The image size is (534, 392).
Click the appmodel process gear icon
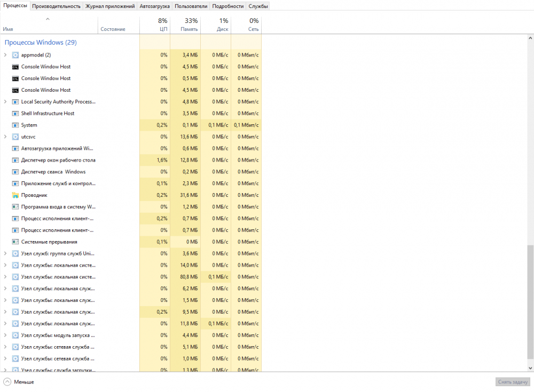tap(15, 55)
